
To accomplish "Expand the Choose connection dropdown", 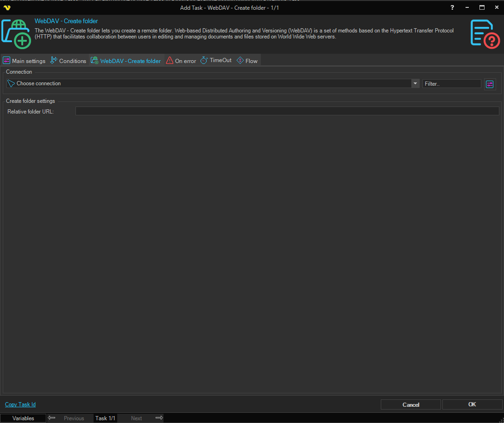I will point(415,83).
